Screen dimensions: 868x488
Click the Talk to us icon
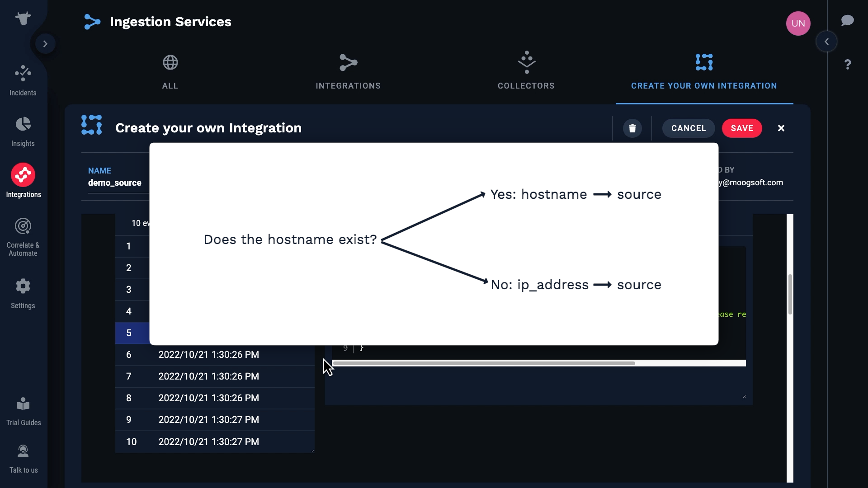[x=23, y=458]
